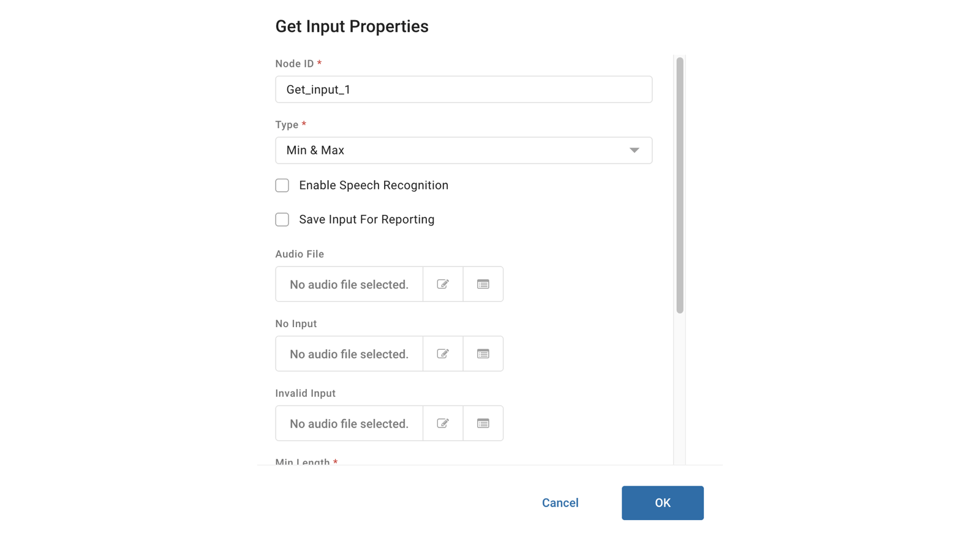Edit the No Input audio prompt

[443, 354]
